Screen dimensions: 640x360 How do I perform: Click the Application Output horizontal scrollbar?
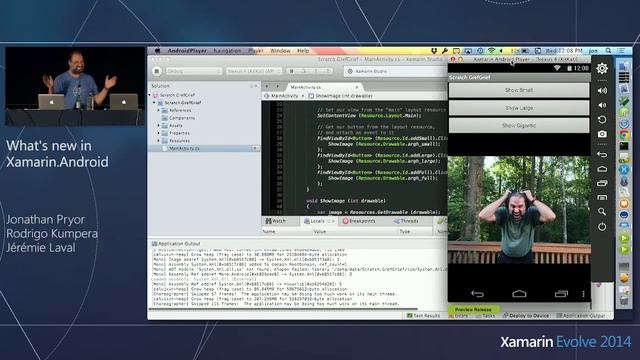tap(283, 309)
